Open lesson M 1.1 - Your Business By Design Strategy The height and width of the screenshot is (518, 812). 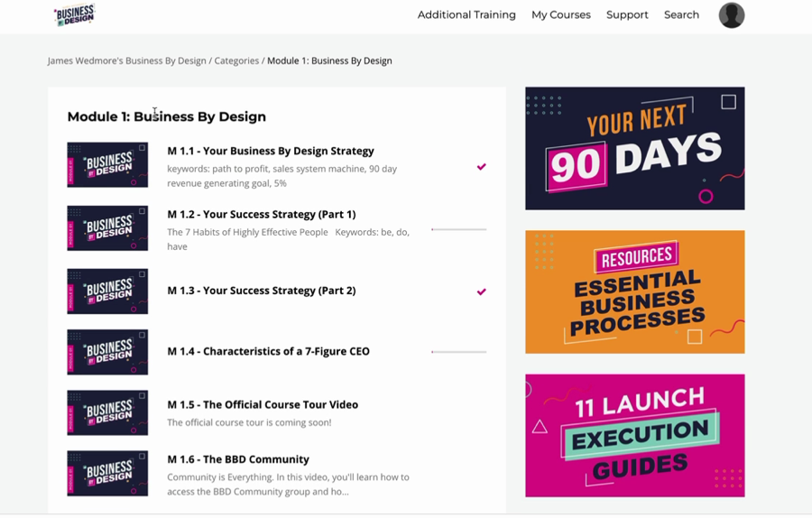271,151
